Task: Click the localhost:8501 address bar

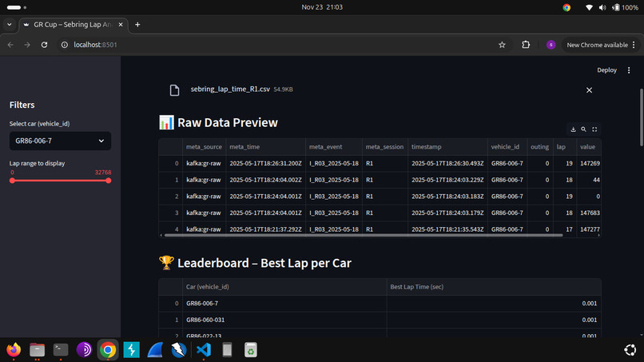Action: point(95,45)
